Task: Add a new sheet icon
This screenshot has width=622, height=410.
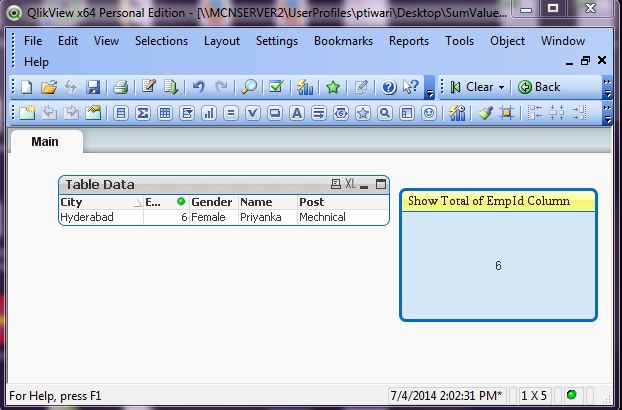Action: point(27,113)
